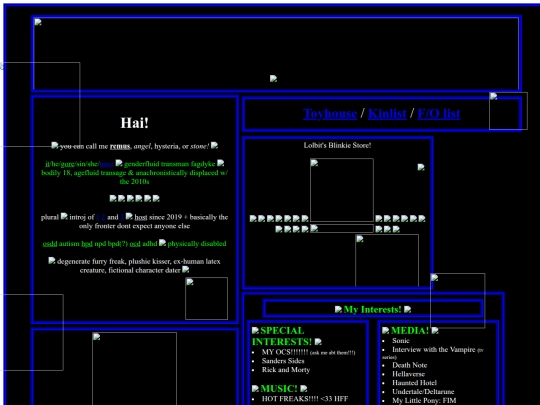Click thin wide image placeholder below Blinkie square

click(x=342, y=228)
